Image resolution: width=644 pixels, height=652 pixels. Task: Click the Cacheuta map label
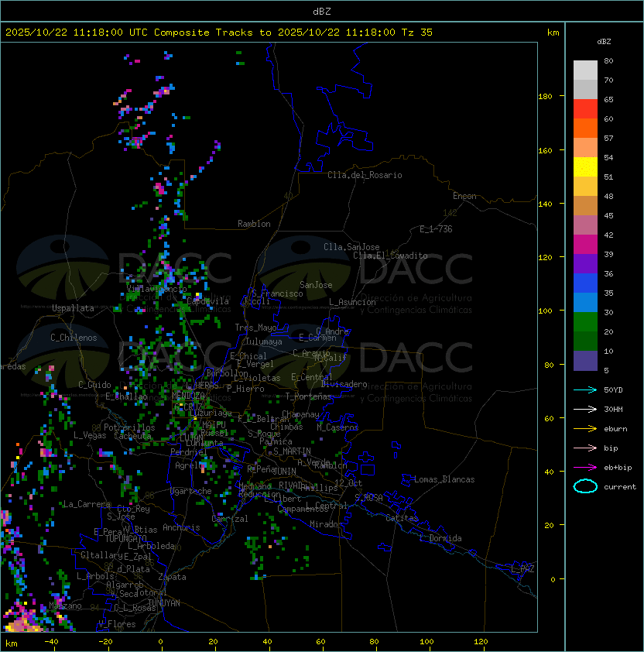[x=132, y=436]
